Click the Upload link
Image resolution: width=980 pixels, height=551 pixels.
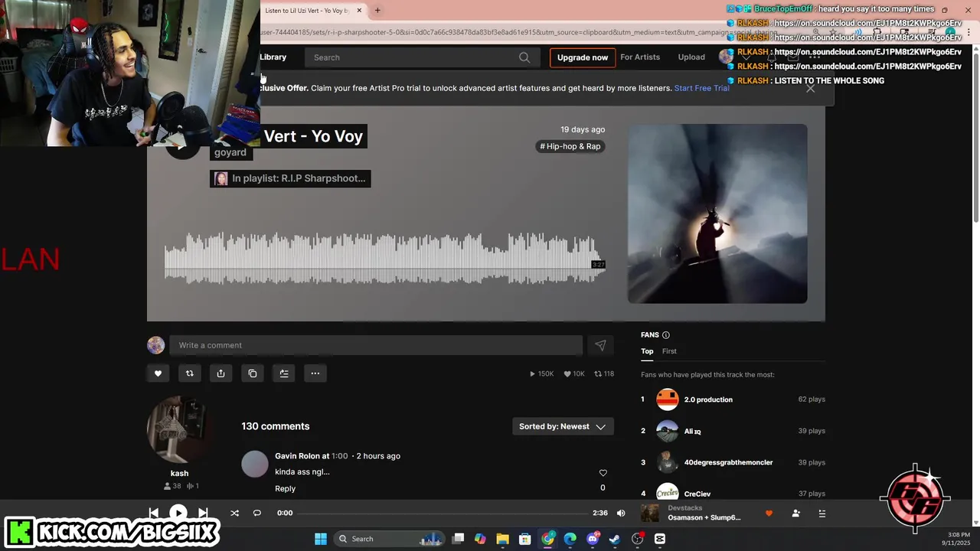click(691, 57)
